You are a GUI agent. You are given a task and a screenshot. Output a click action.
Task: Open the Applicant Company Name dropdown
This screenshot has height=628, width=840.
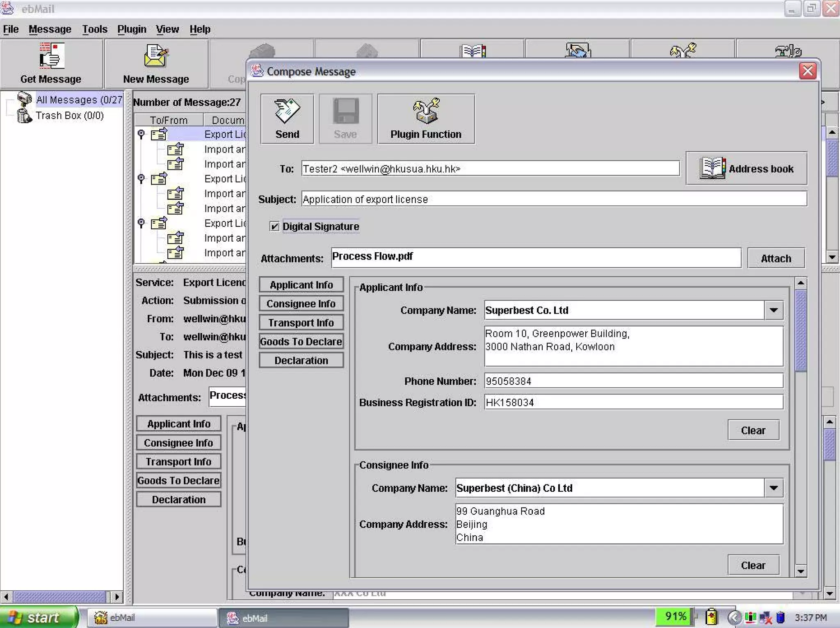pos(774,310)
